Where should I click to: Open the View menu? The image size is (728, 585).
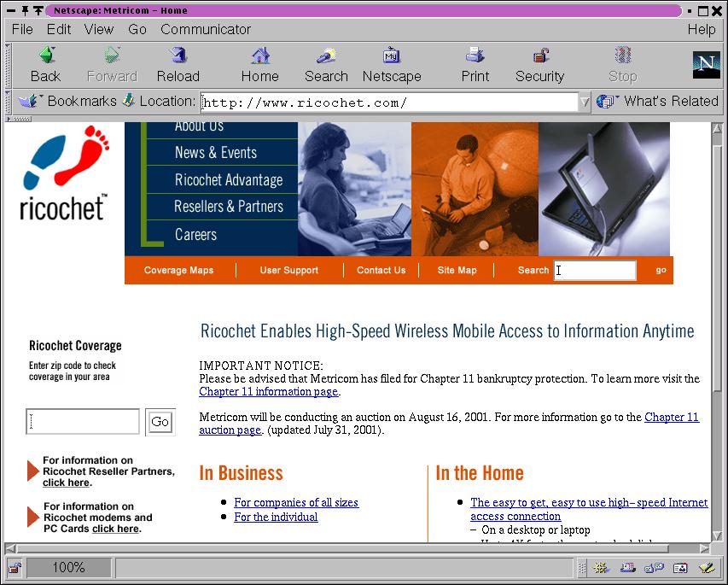point(99,29)
